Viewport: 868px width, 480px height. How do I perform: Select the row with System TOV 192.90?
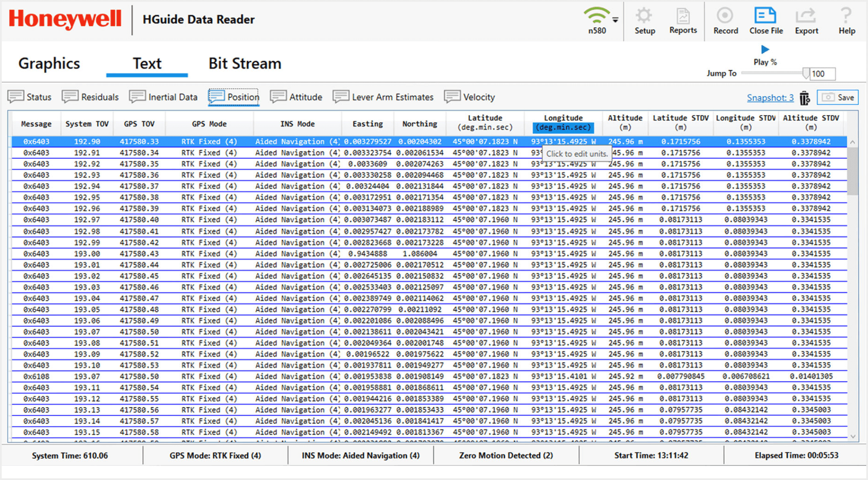click(x=429, y=142)
